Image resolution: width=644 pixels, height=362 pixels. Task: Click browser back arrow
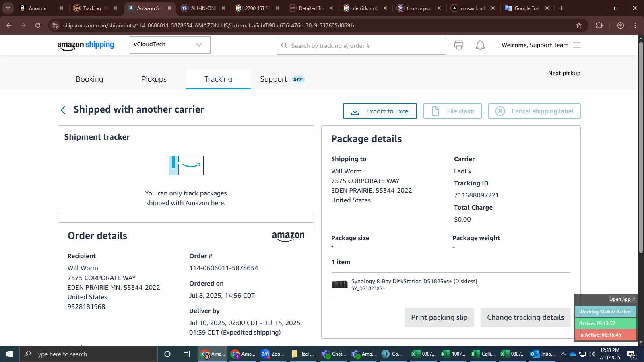(x=9, y=25)
